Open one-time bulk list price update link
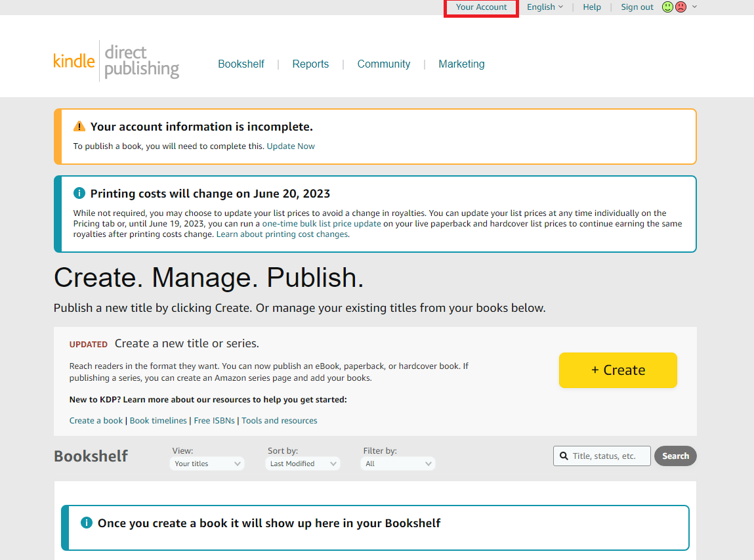 click(x=322, y=224)
